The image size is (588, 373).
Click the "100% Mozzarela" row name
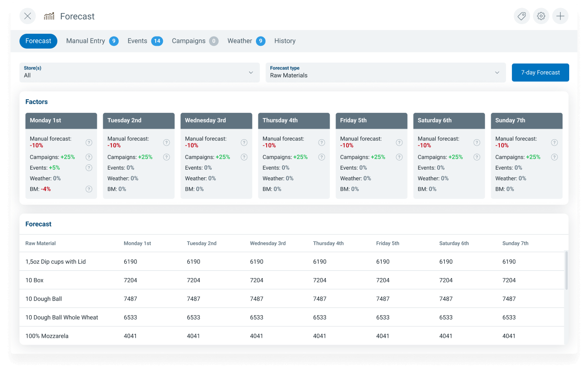[47, 336]
